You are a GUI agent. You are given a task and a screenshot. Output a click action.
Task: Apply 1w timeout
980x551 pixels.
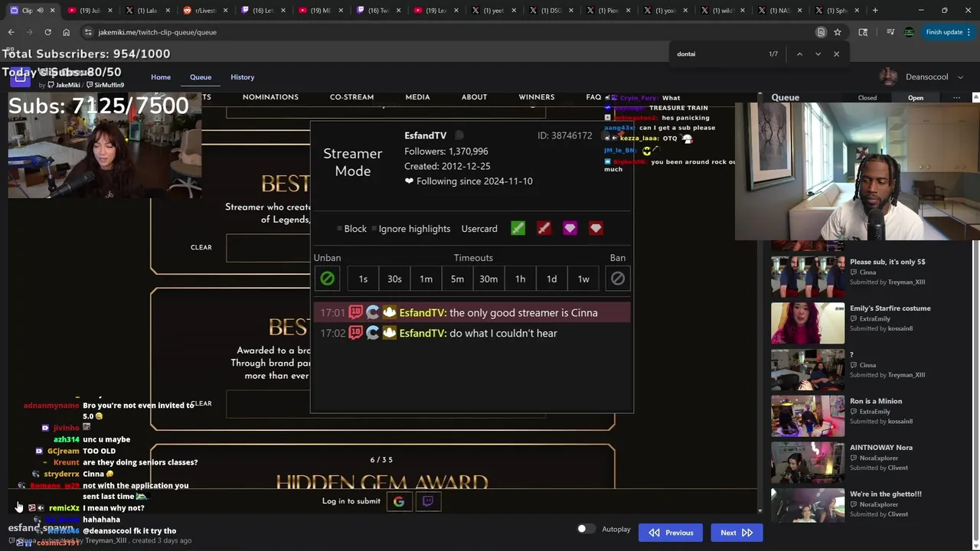[583, 279]
